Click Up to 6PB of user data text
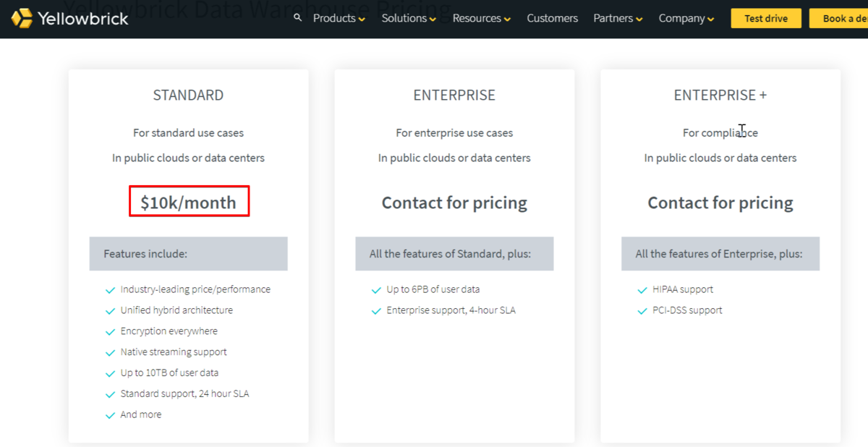 coord(433,289)
